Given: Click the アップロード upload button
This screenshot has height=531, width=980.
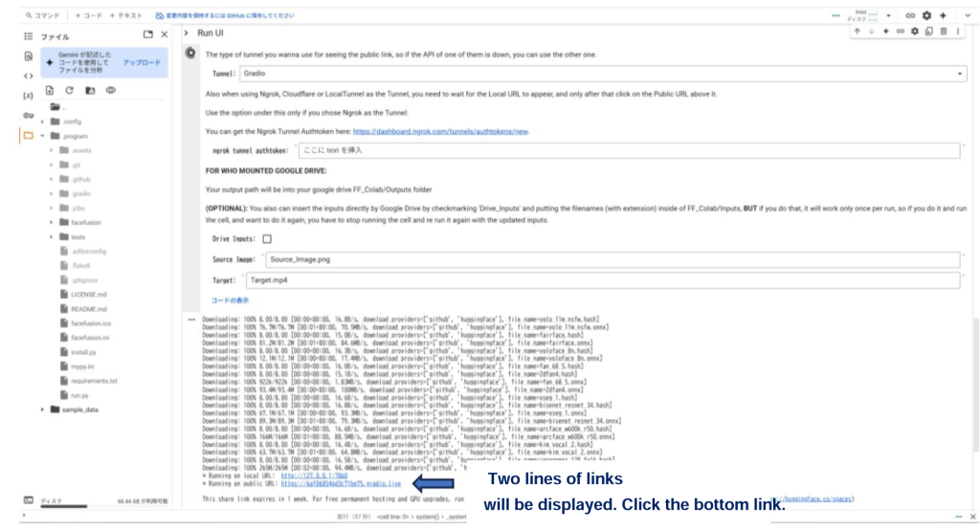Looking at the screenshot, I should 142,63.
